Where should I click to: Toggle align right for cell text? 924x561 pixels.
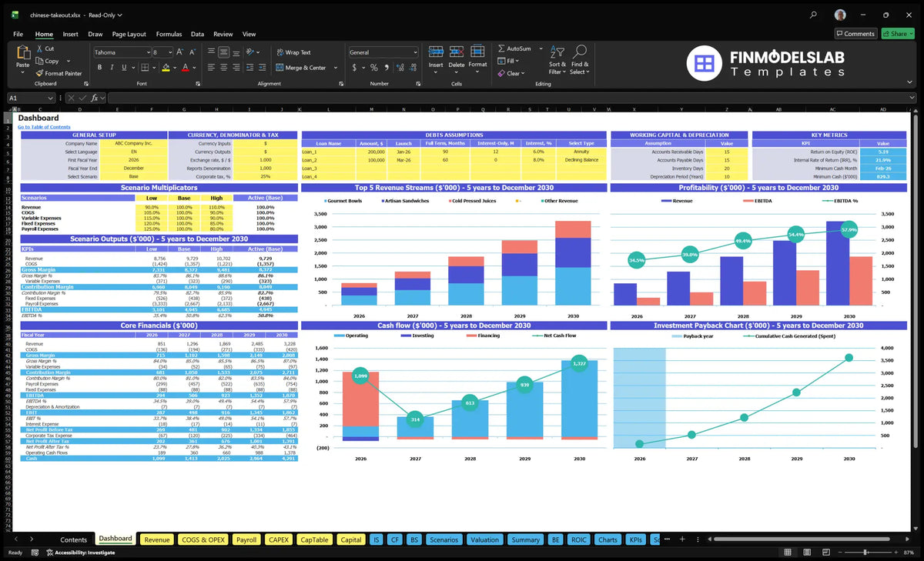point(235,68)
